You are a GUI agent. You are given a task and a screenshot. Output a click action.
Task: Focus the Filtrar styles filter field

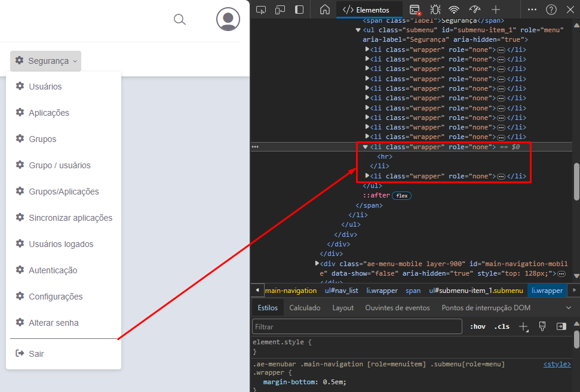point(357,326)
